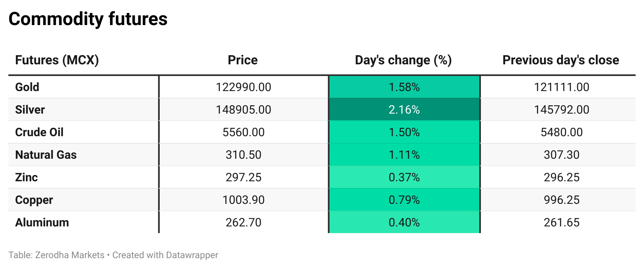Open the Created with Datawrapper link
The image size is (644, 269).
point(165,255)
